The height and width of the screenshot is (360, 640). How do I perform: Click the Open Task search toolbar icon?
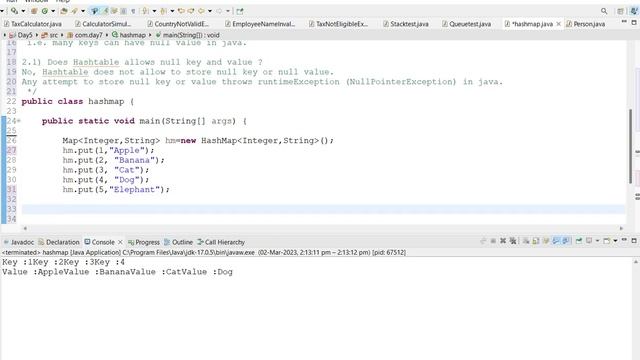coord(74,11)
